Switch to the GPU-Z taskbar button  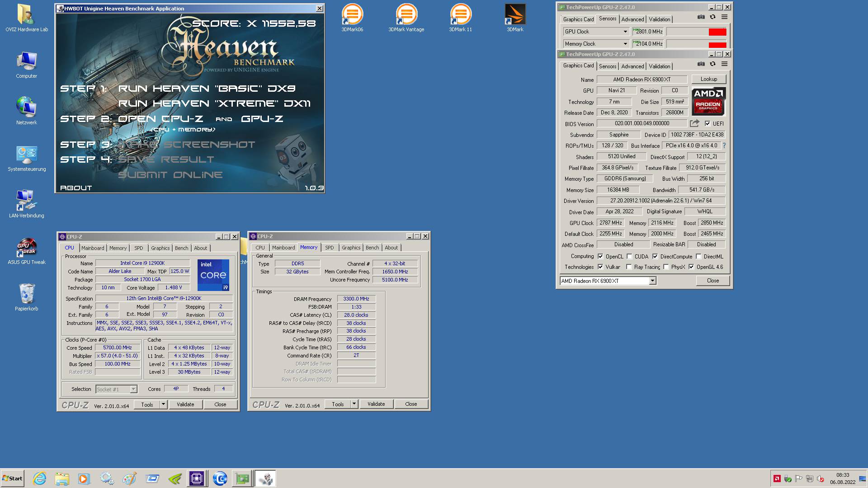pos(242,479)
